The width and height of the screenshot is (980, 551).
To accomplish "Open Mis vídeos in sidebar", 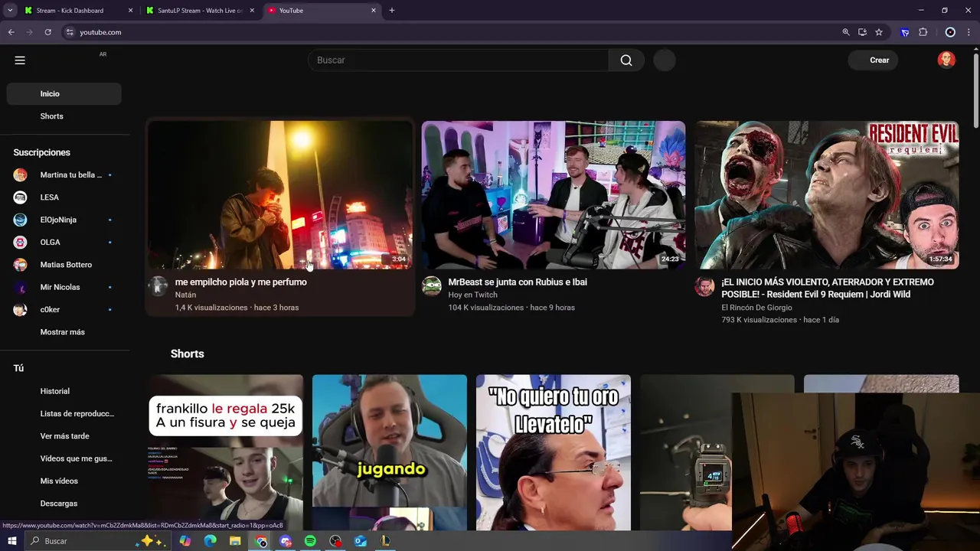I will [x=64, y=481].
